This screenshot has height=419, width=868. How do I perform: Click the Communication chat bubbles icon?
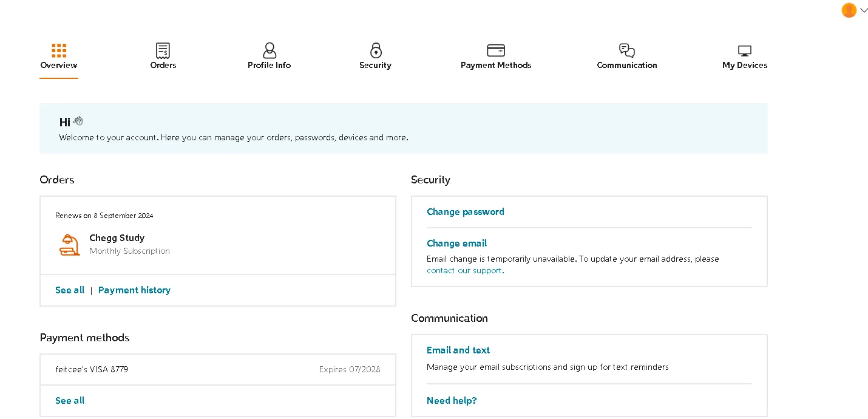pyautogui.click(x=627, y=50)
